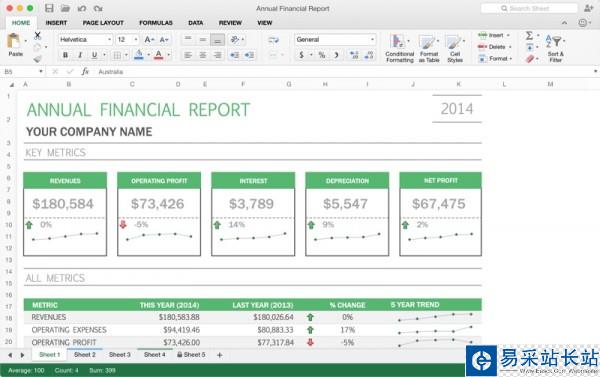Click the Clear eraser icon
Image resolution: width=600 pixels, height=377 pixels.
[530, 59]
